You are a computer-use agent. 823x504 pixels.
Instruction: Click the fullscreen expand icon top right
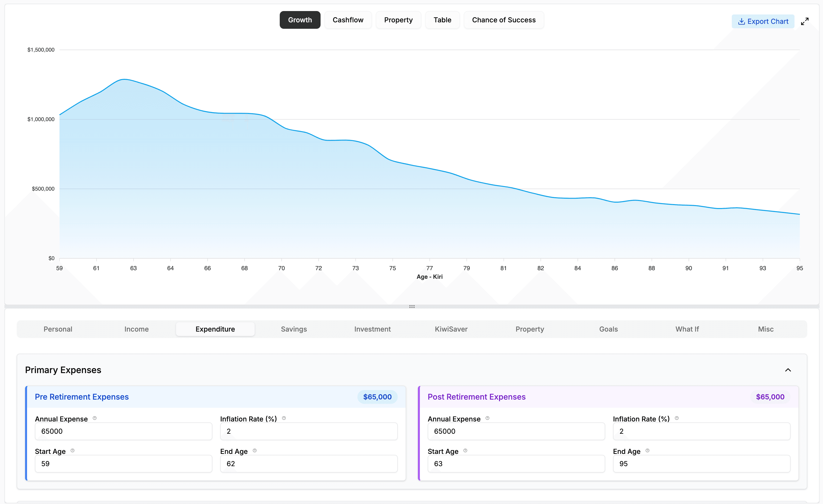[x=805, y=21]
